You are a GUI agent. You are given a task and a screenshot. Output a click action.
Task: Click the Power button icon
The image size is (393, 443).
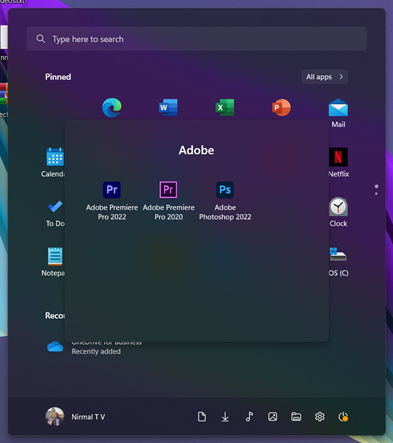(x=343, y=417)
